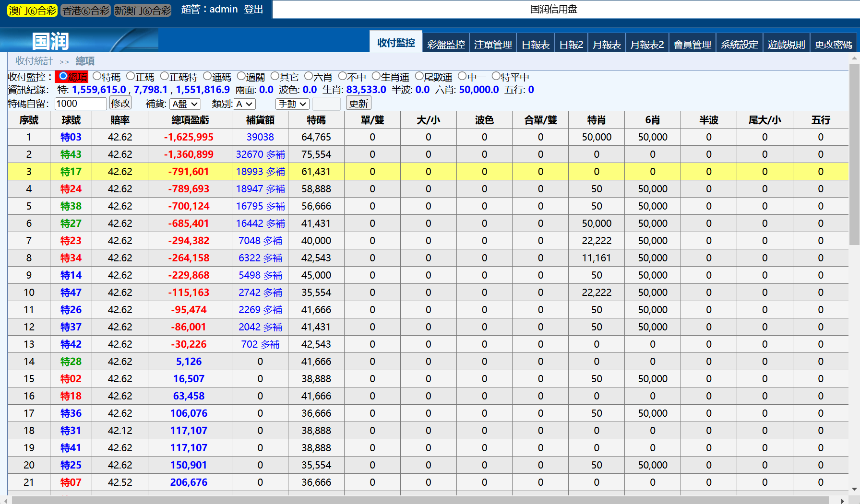Click the 32670 多補 link for 特43
The height and width of the screenshot is (504, 860).
click(x=260, y=154)
